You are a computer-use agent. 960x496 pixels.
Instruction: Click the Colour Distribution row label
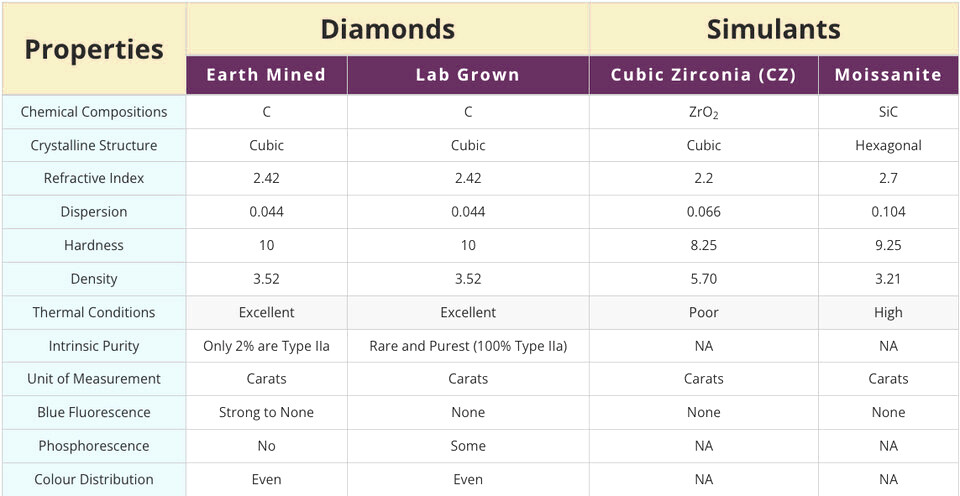[x=94, y=479]
